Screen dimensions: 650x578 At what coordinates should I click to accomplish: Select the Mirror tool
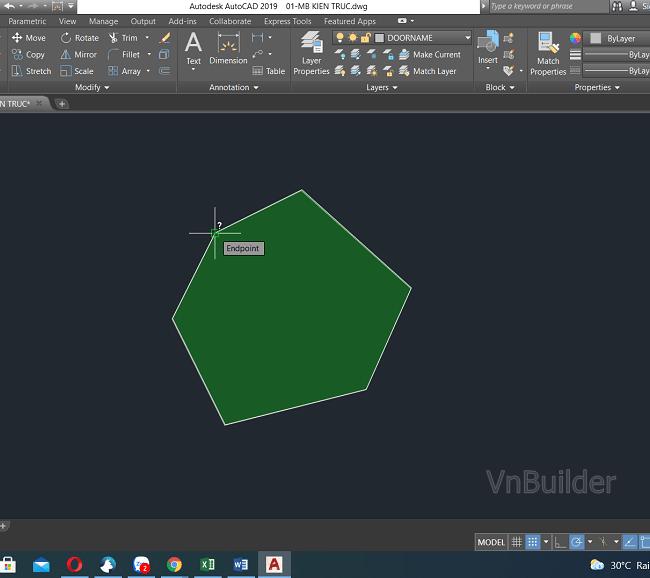click(x=78, y=54)
